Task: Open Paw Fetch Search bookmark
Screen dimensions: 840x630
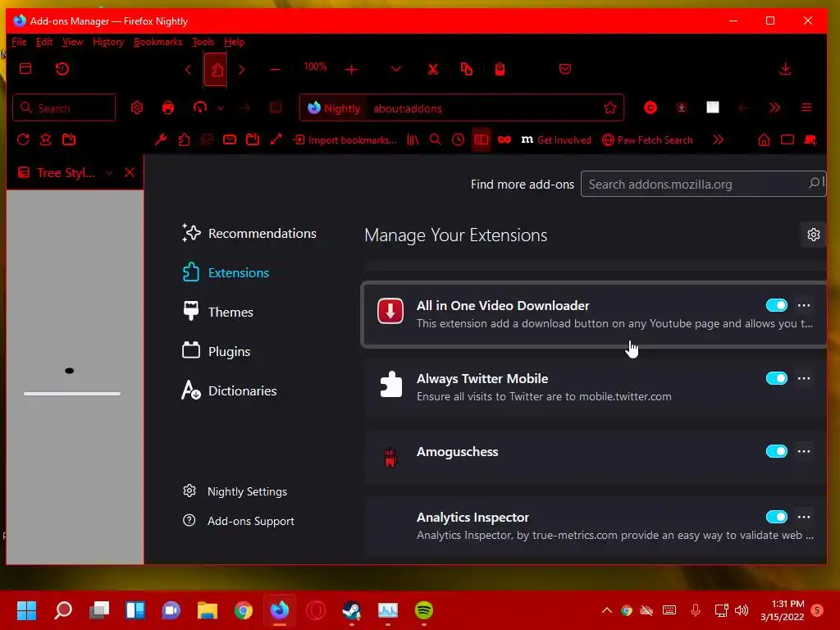Action: pos(647,139)
